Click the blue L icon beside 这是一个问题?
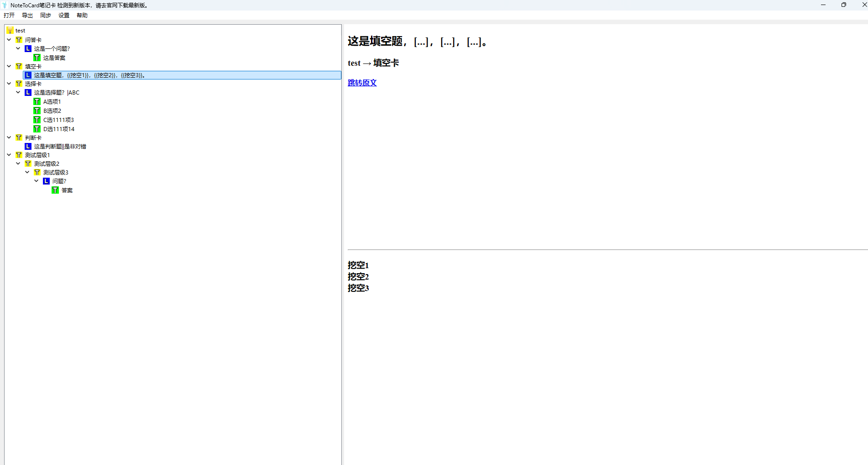This screenshot has width=868, height=465. (28, 48)
